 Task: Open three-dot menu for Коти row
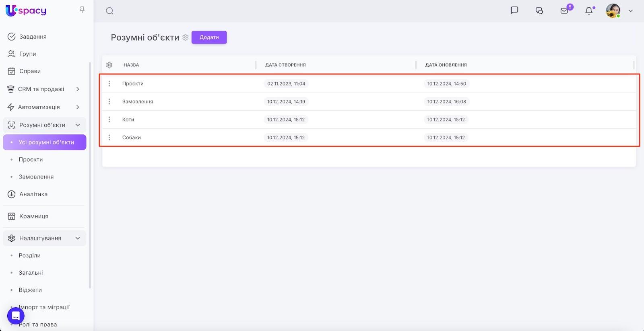click(x=109, y=119)
